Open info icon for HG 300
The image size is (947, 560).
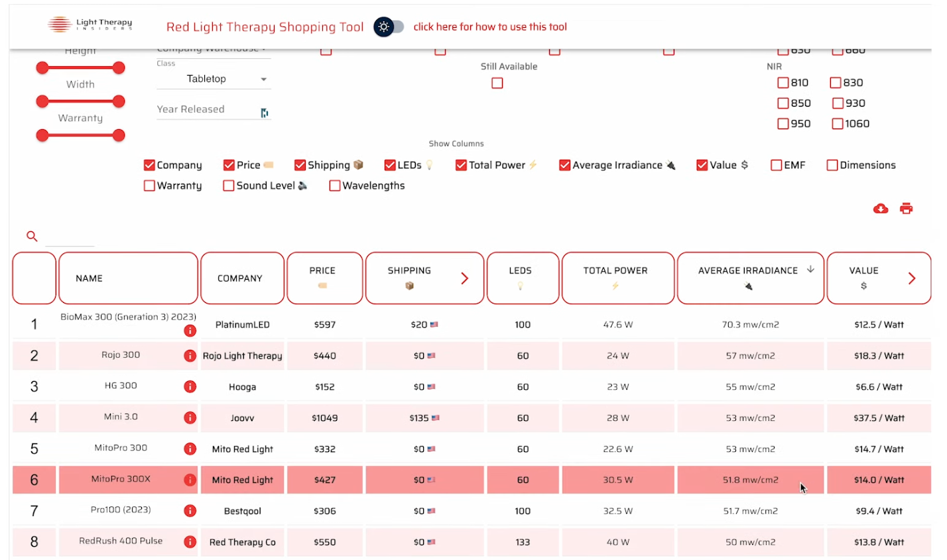pyautogui.click(x=190, y=386)
